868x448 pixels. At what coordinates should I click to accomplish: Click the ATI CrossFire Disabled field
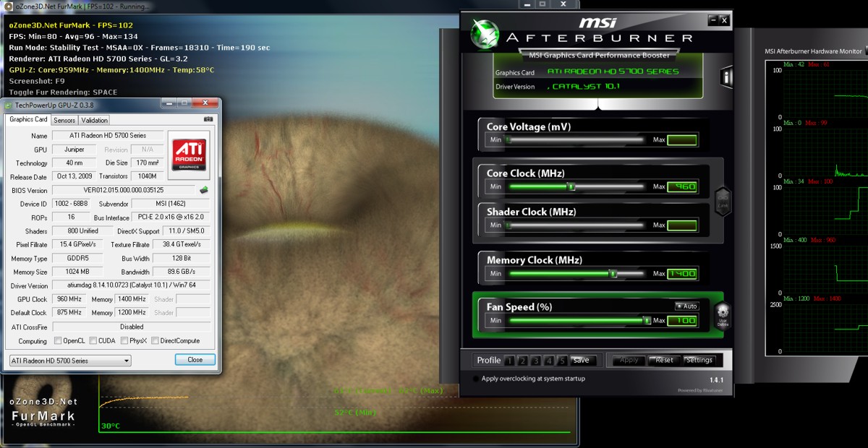(131, 327)
